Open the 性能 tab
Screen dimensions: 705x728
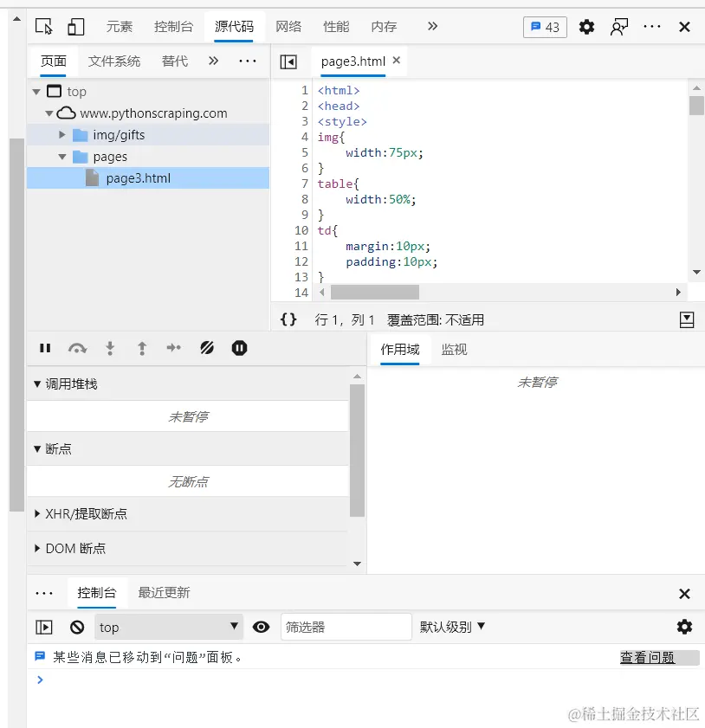336,27
